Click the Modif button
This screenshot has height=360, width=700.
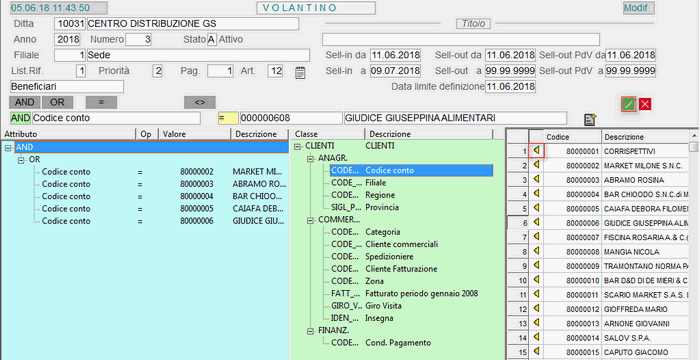[639, 8]
